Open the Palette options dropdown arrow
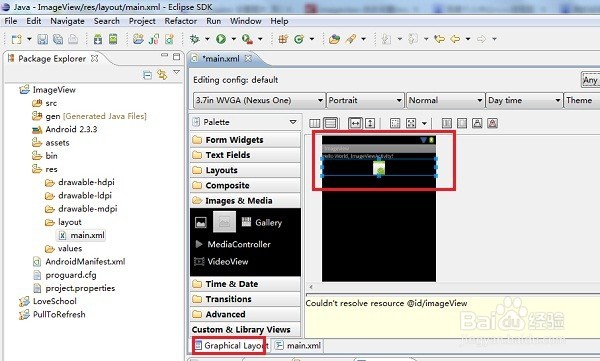600x361 pixels. pyautogui.click(x=293, y=122)
